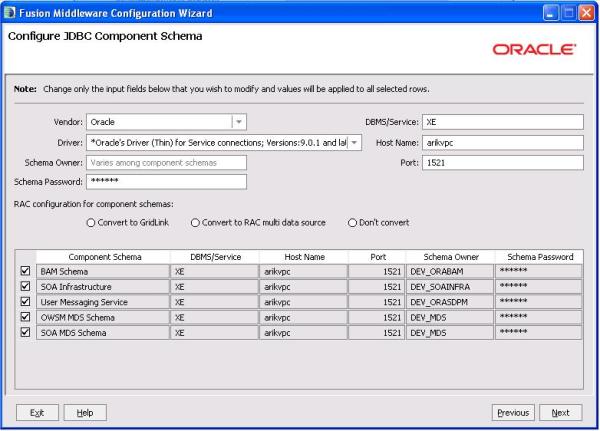Uncheck the BAM Schema row checkbox

(25, 271)
